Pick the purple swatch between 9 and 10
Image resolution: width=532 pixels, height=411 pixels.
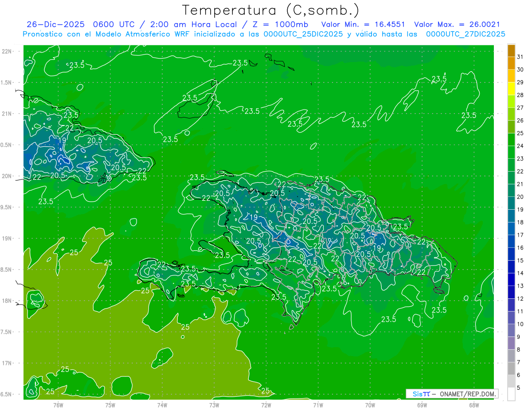511,330
